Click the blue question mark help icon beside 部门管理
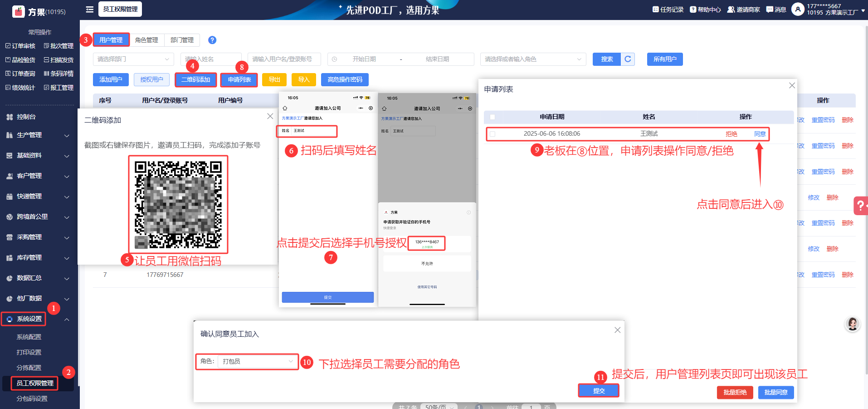This screenshot has width=868, height=409. 212,40
